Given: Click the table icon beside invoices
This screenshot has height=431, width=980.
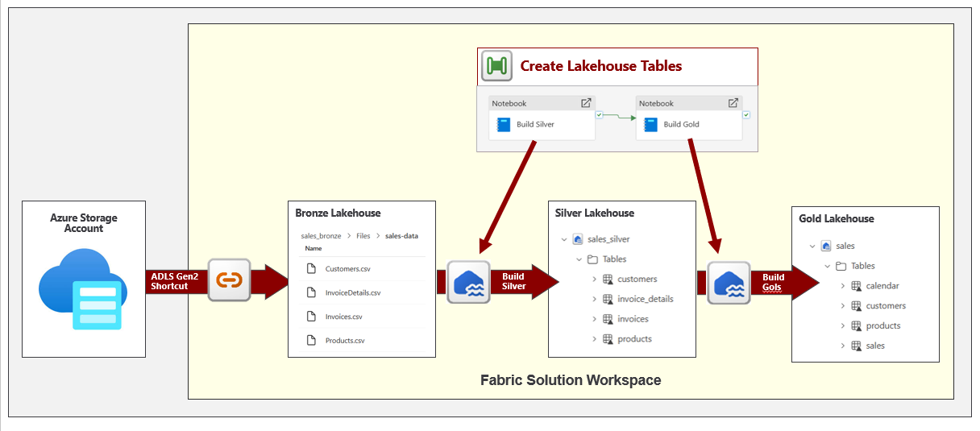Looking at the screenshot, I should pos(608,319).
